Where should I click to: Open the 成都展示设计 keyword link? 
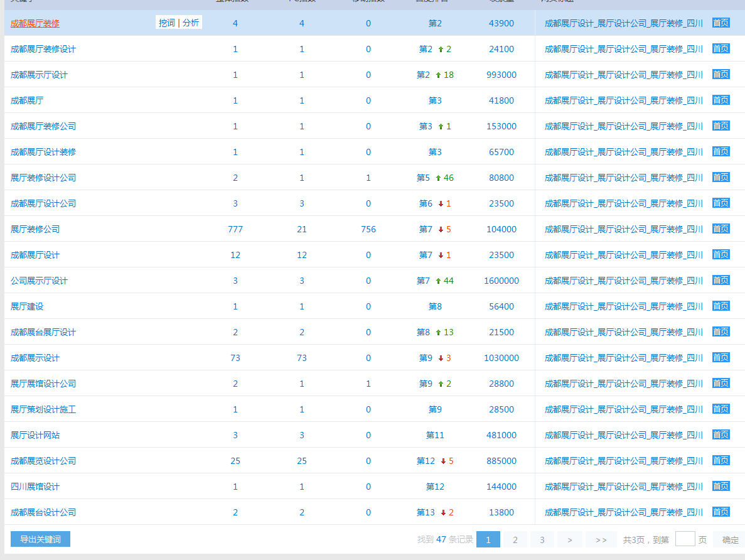tap(35, 357)
